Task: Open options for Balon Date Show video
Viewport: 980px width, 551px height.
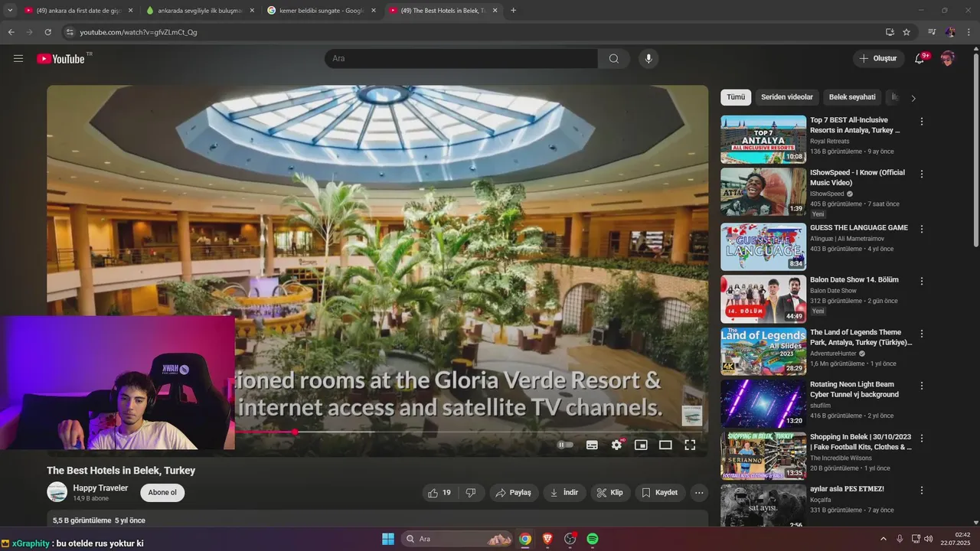Action: (x=922, y=281)
